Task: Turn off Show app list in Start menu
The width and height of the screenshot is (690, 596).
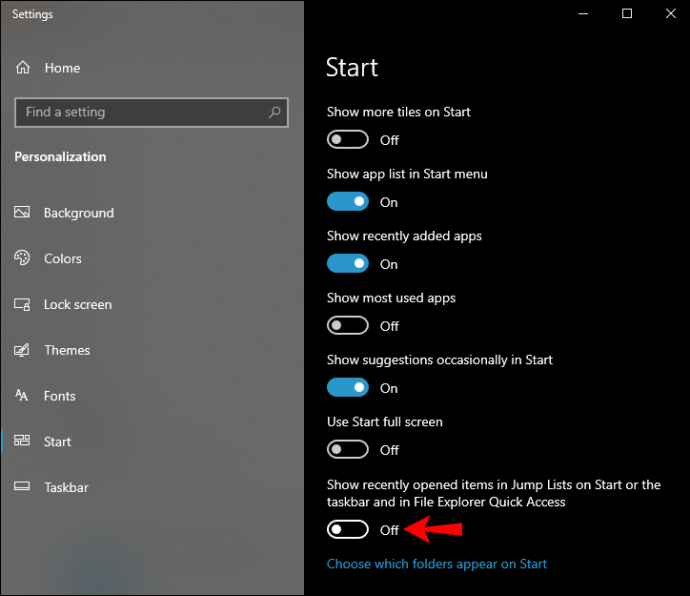Action: click(x=348, y=202)
